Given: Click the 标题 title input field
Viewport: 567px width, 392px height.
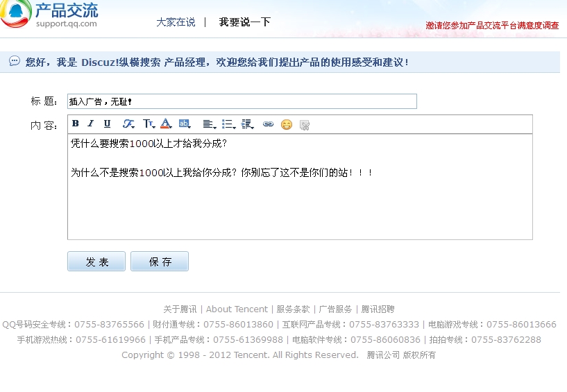Looking at the screenshot, I should click(242, 101).
